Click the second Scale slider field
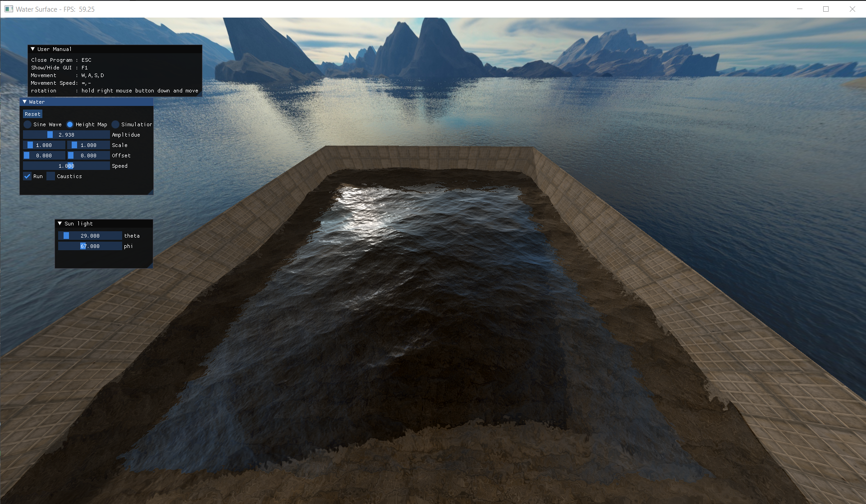866x504 pixels. click(x=88, y=145)
